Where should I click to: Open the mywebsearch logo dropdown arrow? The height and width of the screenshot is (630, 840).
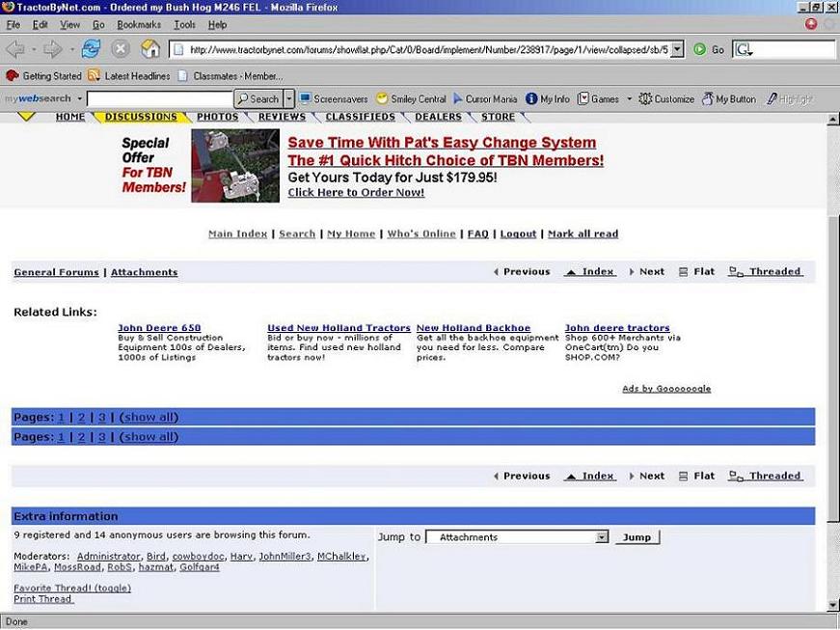pyautogui.click(x=79, y=98)
